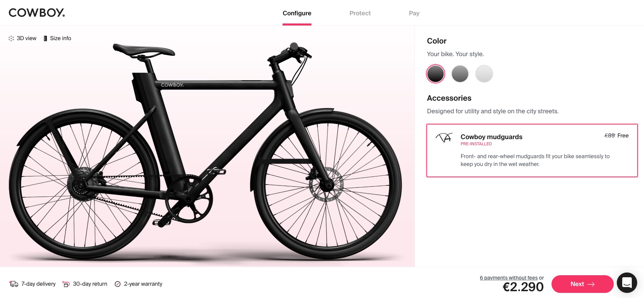This screenshot has height=298, width=644.
Task: Click the Size info ruler icon
Action: (45, 38)
